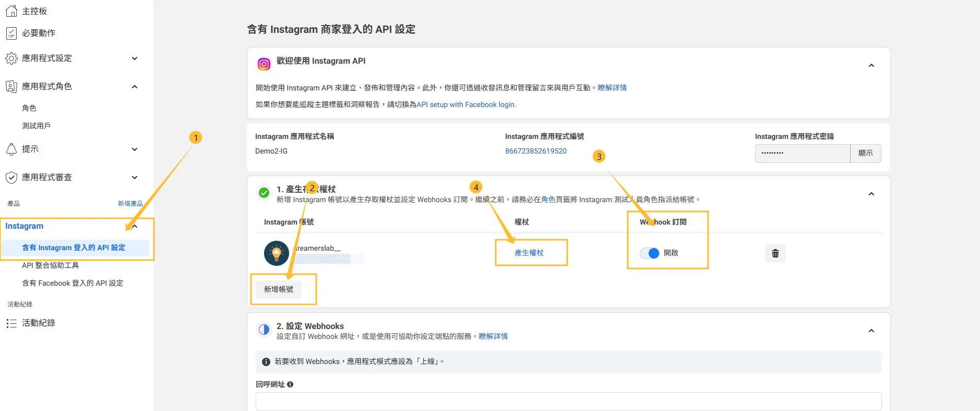Viewport: 980px width, 411px height.
Task: Click info icon in Webhooks notice banner
Action: tap(266, 362)
